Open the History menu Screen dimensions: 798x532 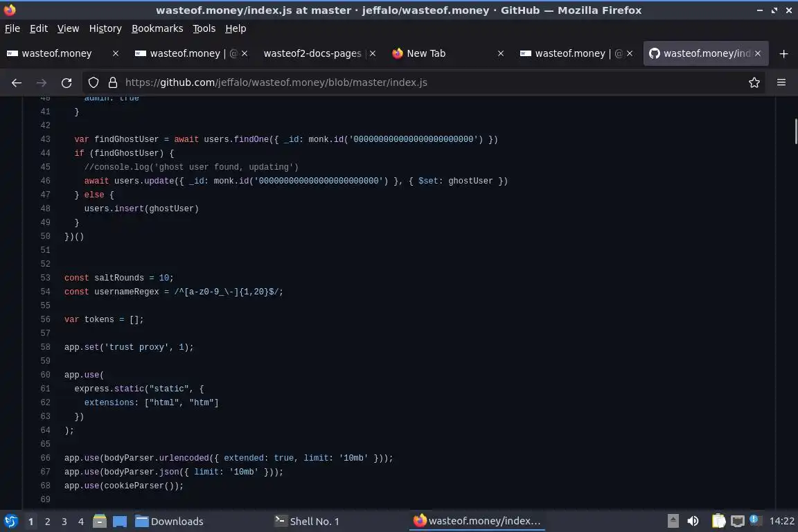click(105, 28)
